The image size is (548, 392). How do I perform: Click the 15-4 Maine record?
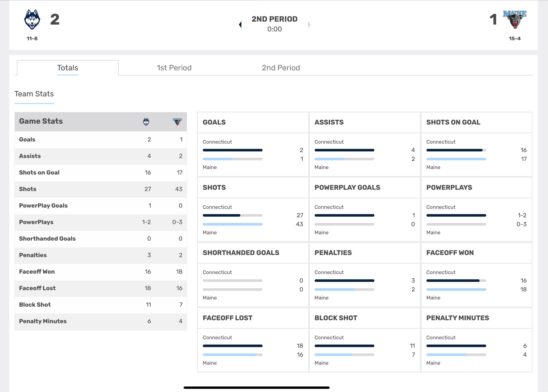515,39
